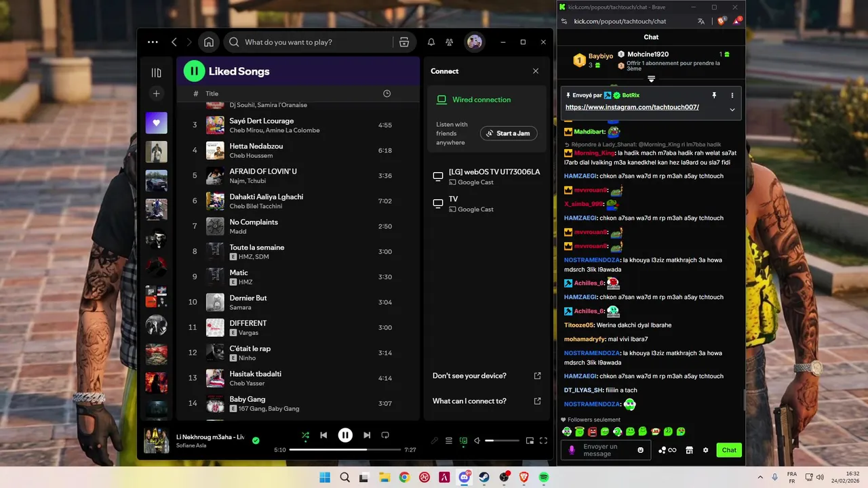Screen dimensions: 868x488
Task: Expand Your Library sidebar icon
Action: coord(156,73)
